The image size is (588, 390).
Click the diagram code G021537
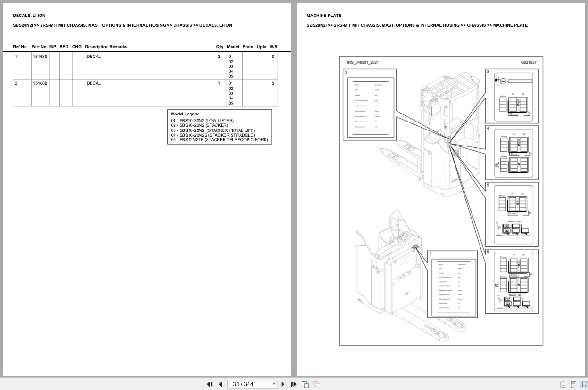tap(529, 62)
